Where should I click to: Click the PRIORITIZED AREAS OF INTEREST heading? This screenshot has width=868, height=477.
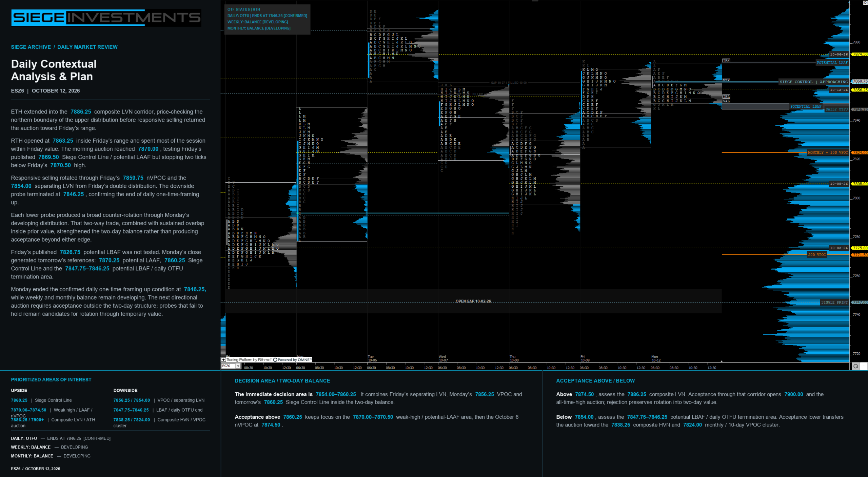click(x=51, y=380)
